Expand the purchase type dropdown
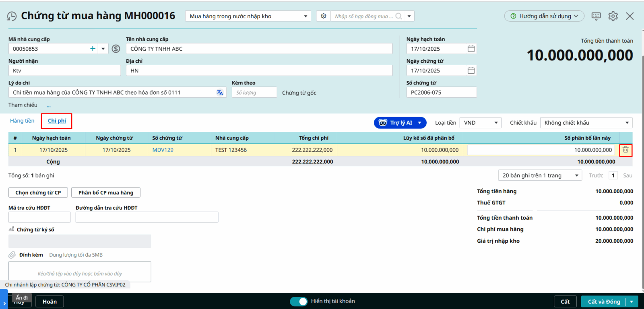Image resolution: width=644 pixels, height=309 pixels. 305,16
